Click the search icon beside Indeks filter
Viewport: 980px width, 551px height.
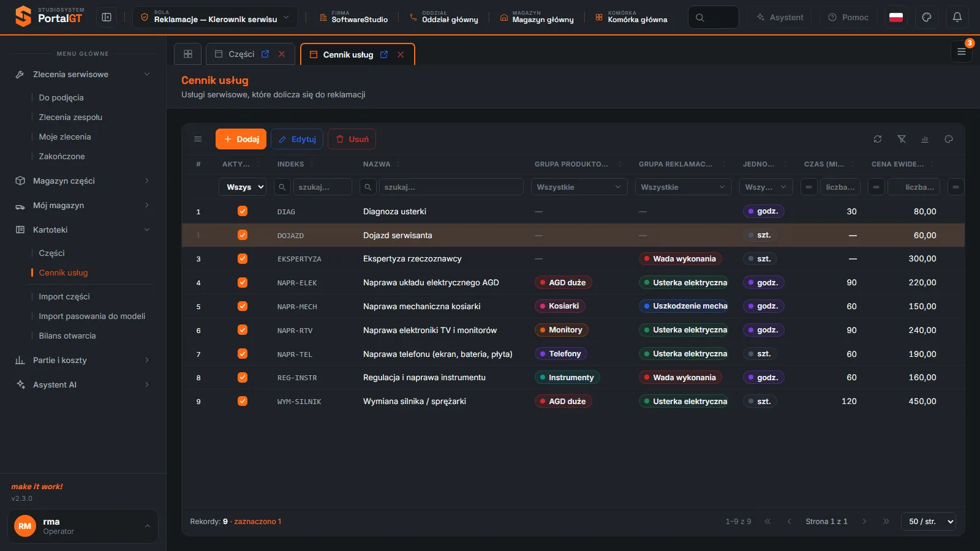[282, 187]
